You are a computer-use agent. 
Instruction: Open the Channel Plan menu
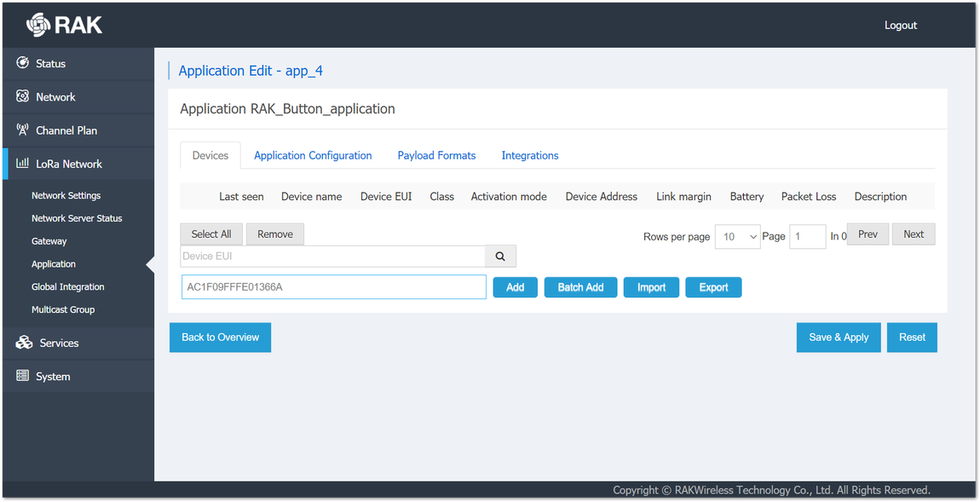pos(78,130)
